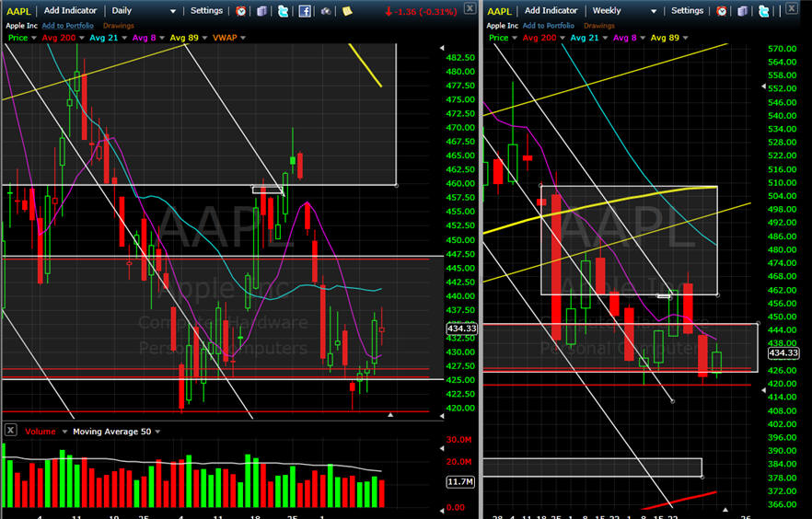Expand Avg 200 options in Weekly chart

[563, 38]
